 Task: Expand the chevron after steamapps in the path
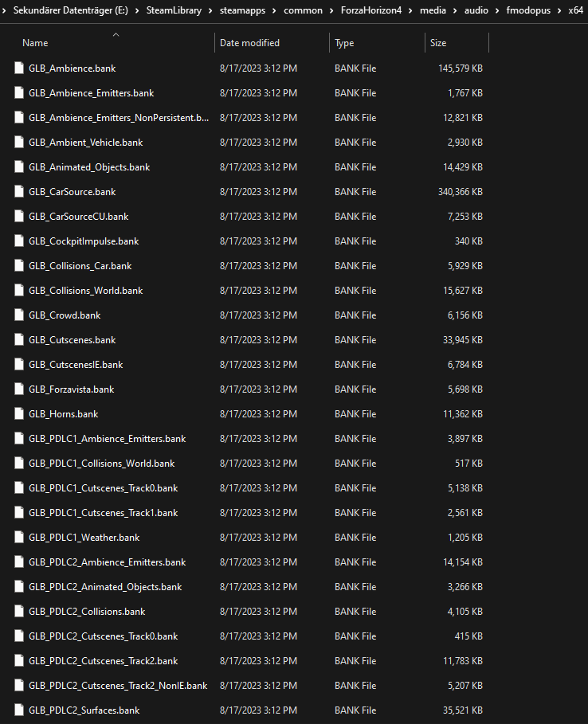pyautogui.click(x=274, y=10)
